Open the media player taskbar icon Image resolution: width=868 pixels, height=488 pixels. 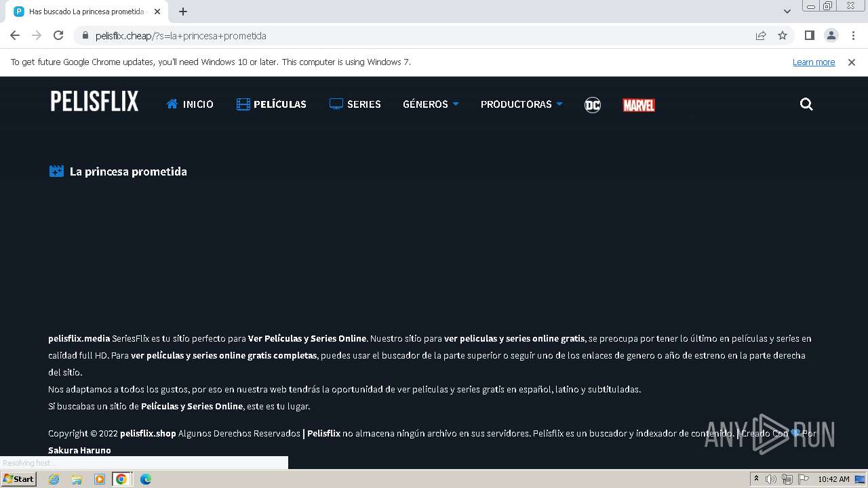click(99, 479)
